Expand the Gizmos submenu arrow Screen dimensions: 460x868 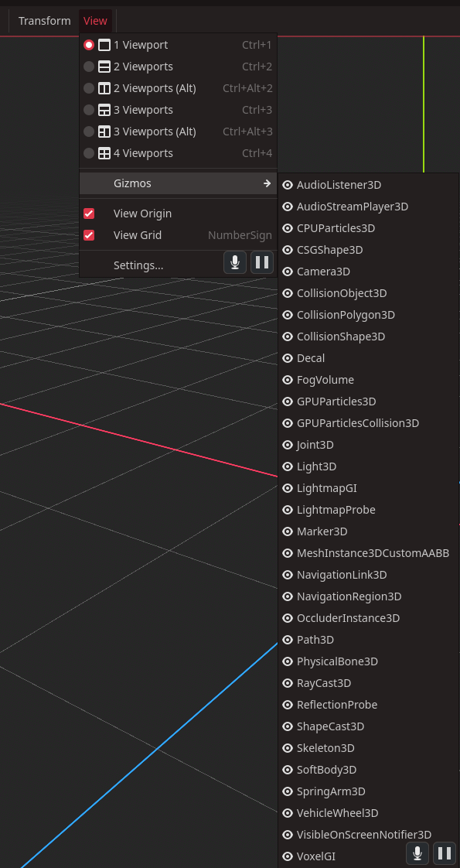pos(267,183)
